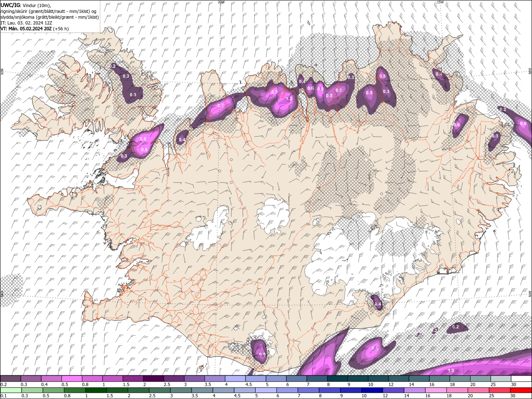The height and width of the screenshot is (399, 532).
Task: Click the violet 14 rain legend swatch
Action: click(414, 390)
